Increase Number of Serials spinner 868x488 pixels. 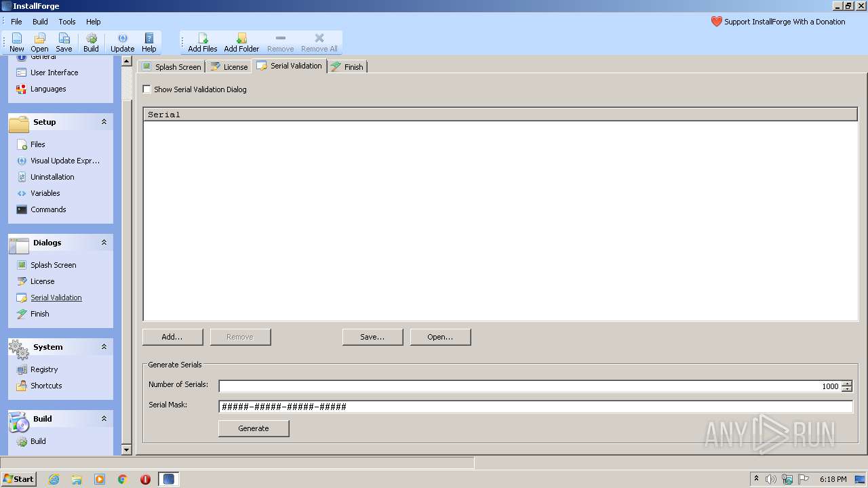846,384
